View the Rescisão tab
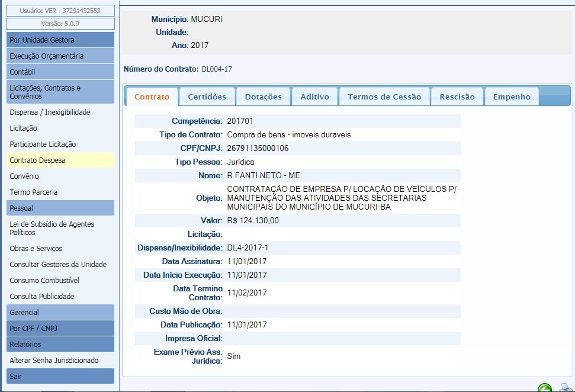Screen dimensions: 575x392 click(457, 97)
